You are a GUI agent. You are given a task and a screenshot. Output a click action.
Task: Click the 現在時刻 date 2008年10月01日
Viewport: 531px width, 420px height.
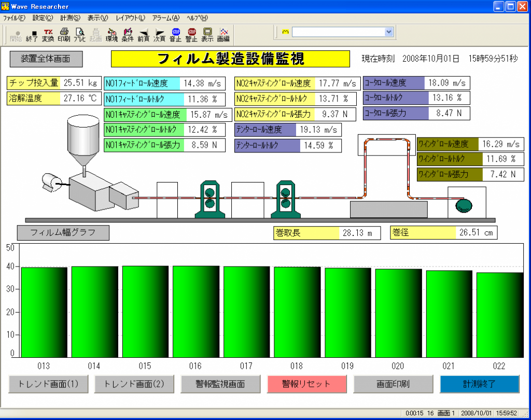click(x=431, y=59)
